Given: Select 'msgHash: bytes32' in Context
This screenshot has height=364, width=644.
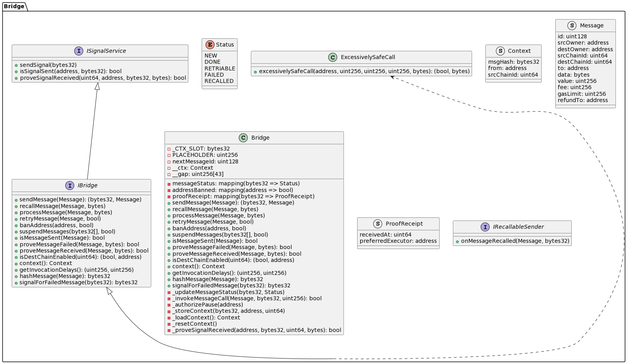Looking at the screenshot, I should click(x=513, y=62).
